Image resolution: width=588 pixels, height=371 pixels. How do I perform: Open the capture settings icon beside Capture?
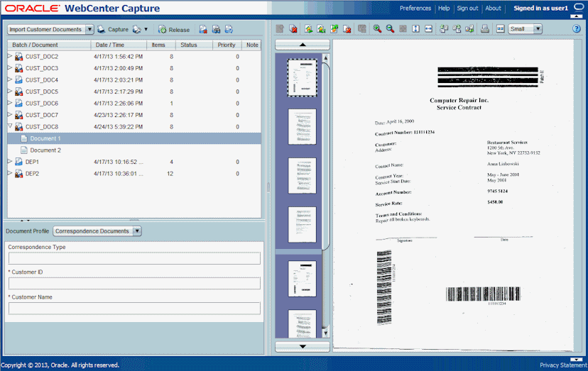click(x=137, y=29)
